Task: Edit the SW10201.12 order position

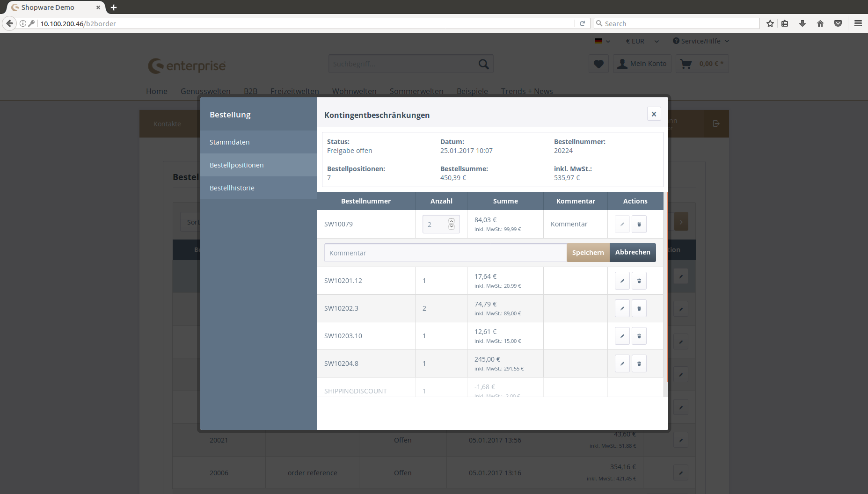Action: click(622, 281)
